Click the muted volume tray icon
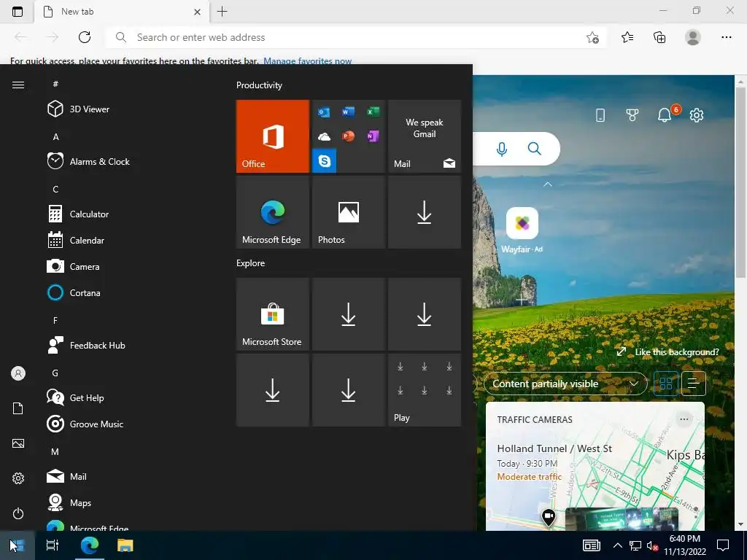The height and width of the screenshot is (560, 747). tap(652, 545)
